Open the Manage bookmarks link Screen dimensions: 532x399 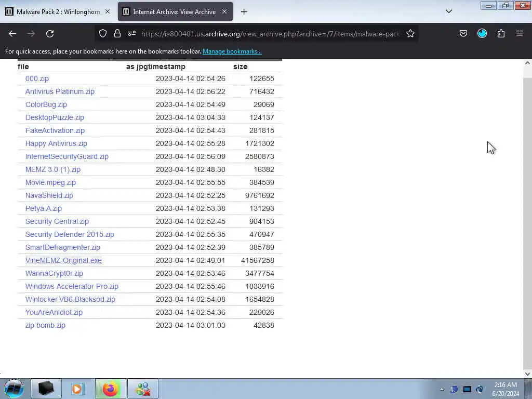[x=232, y=51]
